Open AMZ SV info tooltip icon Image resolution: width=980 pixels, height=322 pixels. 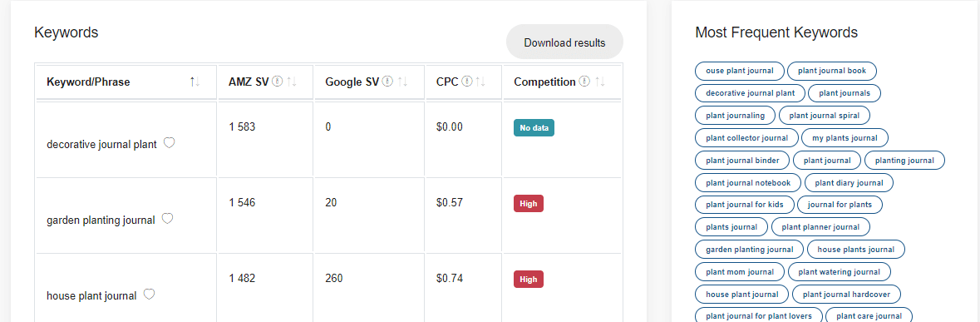[278, 82]
